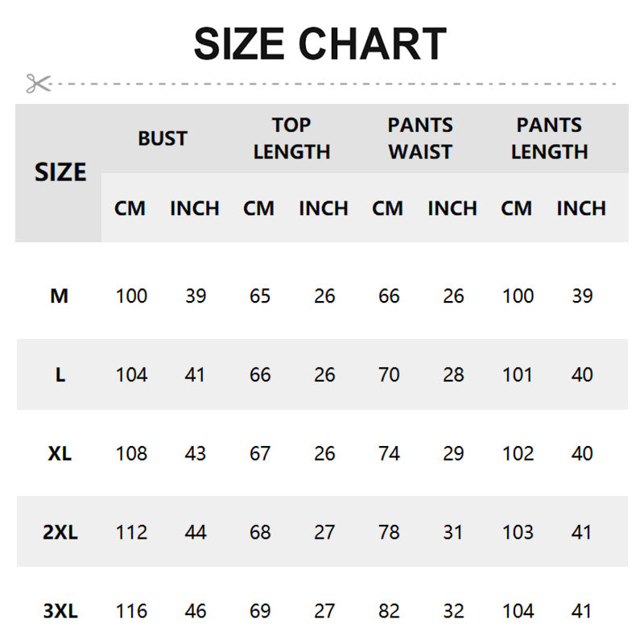Viewport: 644px width, 644px height.
Task: Select the 3XL size row label
Action: [60, 612]
